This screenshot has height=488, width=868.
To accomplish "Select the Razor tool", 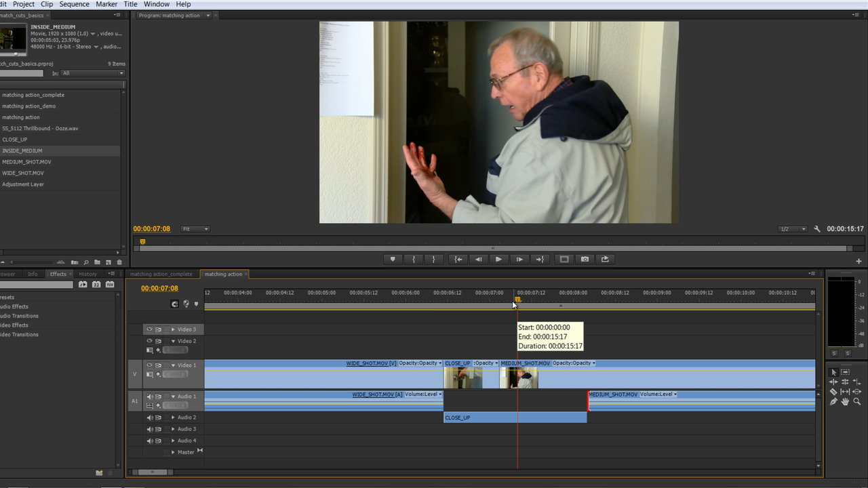I will pos(834,391).
